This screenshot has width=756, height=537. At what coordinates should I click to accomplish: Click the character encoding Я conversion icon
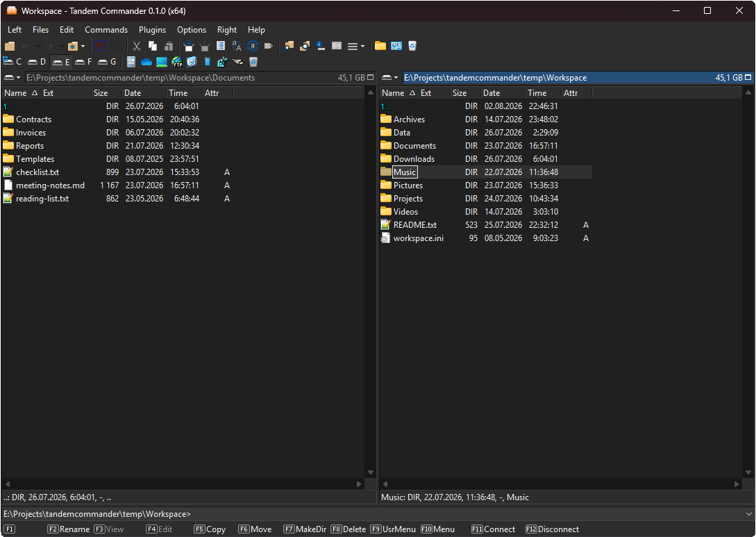coord(252,46)
